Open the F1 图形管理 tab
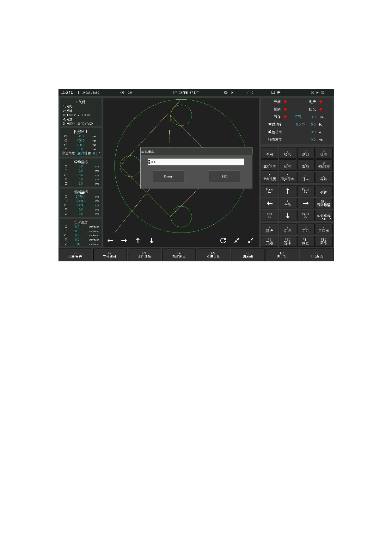 click(75, 255)
